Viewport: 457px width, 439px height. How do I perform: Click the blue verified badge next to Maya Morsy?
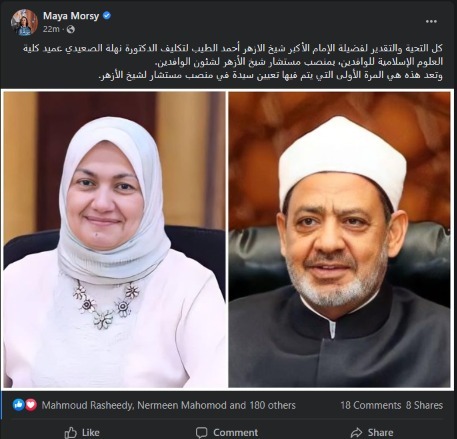point(107,15)
